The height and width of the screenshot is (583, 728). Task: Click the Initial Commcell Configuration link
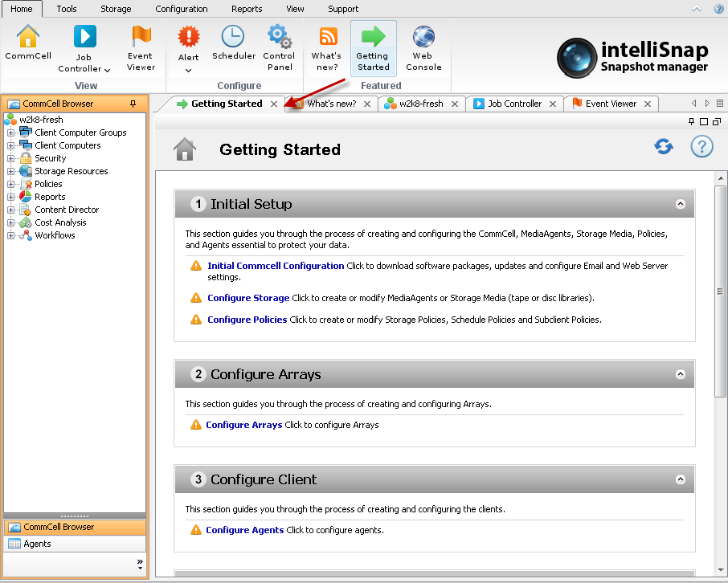276,266
